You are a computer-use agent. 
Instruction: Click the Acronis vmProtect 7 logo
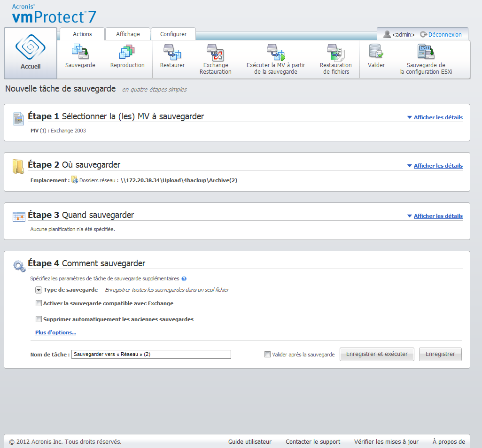coord(54,14)
